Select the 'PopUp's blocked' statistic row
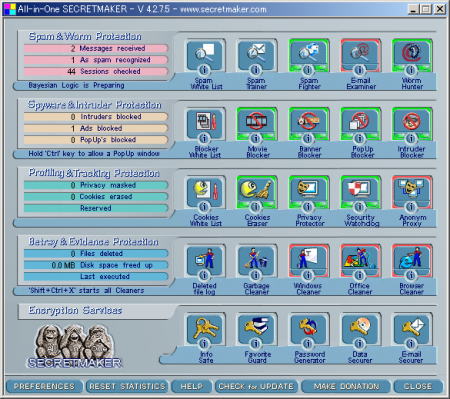Image resolution: width=450 pixels, height=399 pixels. tap(96, 140)
